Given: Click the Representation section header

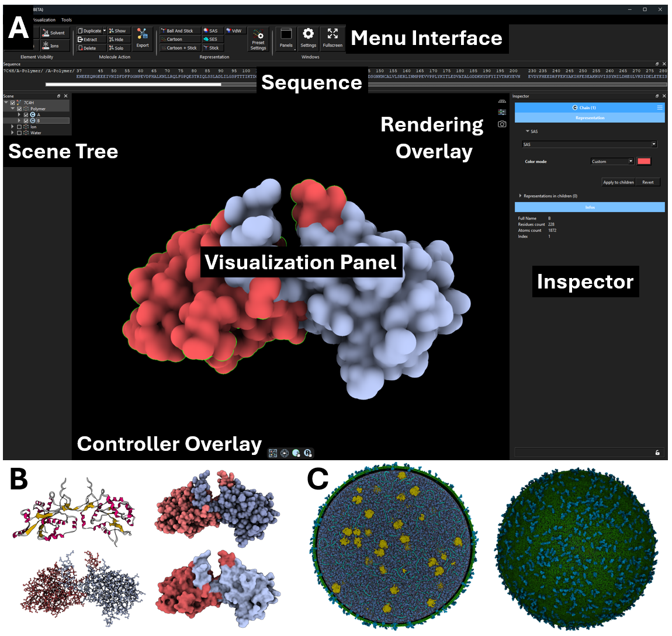Looking at the screenshot, I should point(589,118).
